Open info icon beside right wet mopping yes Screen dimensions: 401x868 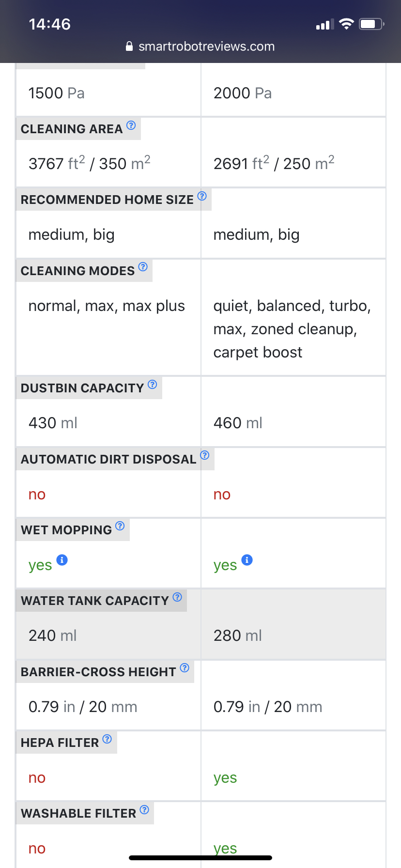point(247,560)
